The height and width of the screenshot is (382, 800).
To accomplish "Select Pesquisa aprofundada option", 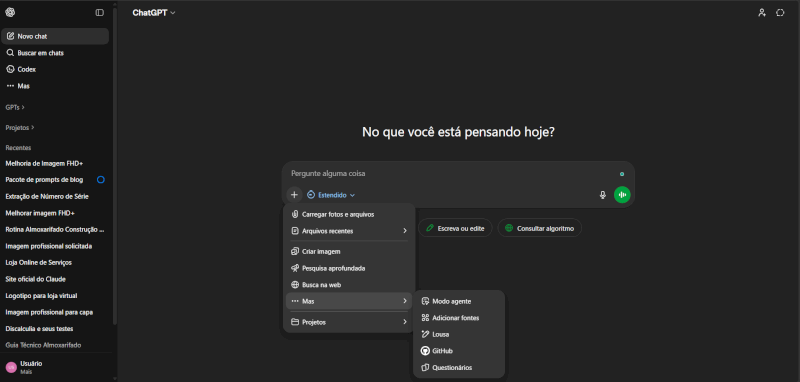I will 349,268.
